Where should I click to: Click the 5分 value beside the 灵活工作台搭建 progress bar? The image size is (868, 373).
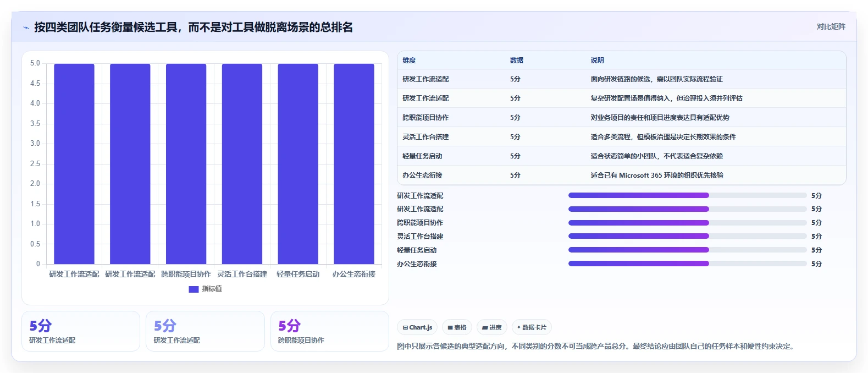click(x=816, y=237)
